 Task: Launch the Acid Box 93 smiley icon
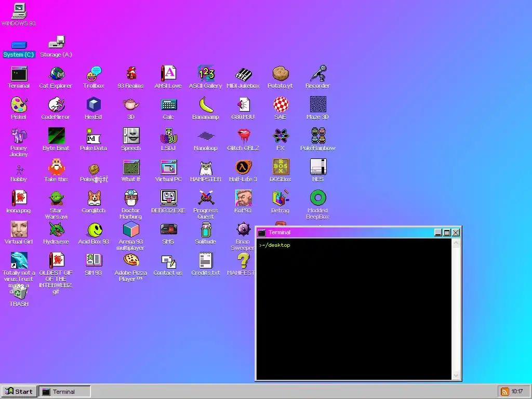pyautogui.click(x=94, y=230)
